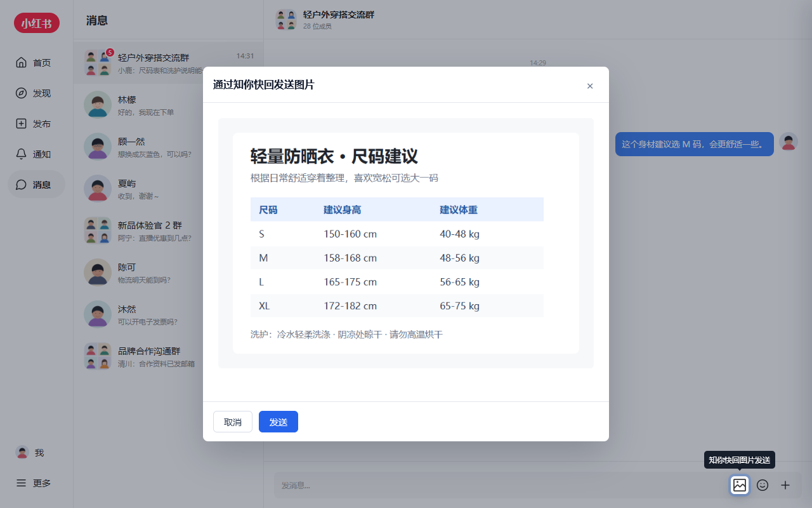Click the 165-175 cm cell

point(350,282)
